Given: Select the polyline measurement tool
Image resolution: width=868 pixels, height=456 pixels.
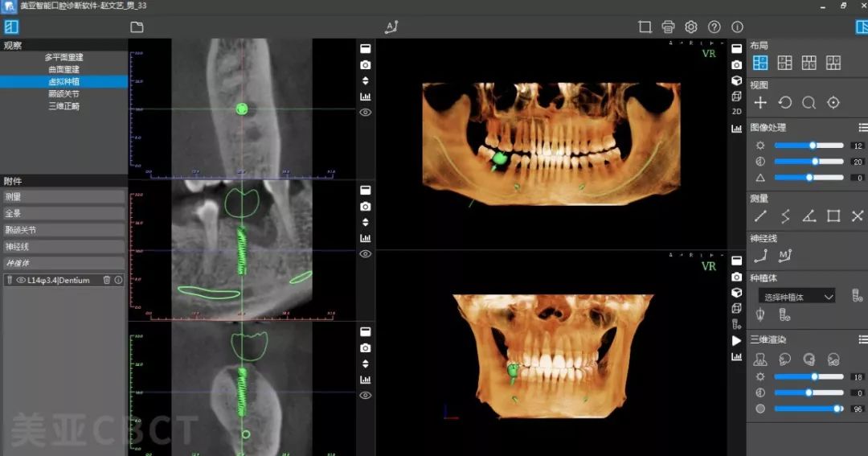Looking at the screenshot, I should coord(785,216).
